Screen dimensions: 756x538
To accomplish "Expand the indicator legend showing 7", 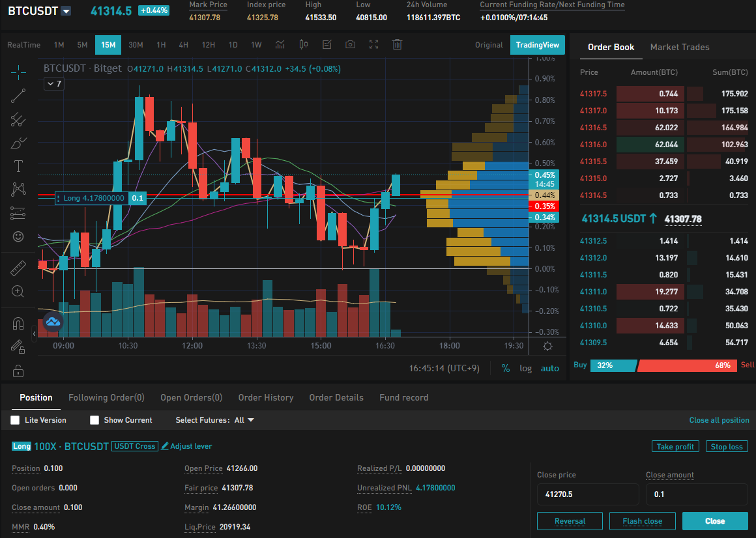I will pos(53,84).
